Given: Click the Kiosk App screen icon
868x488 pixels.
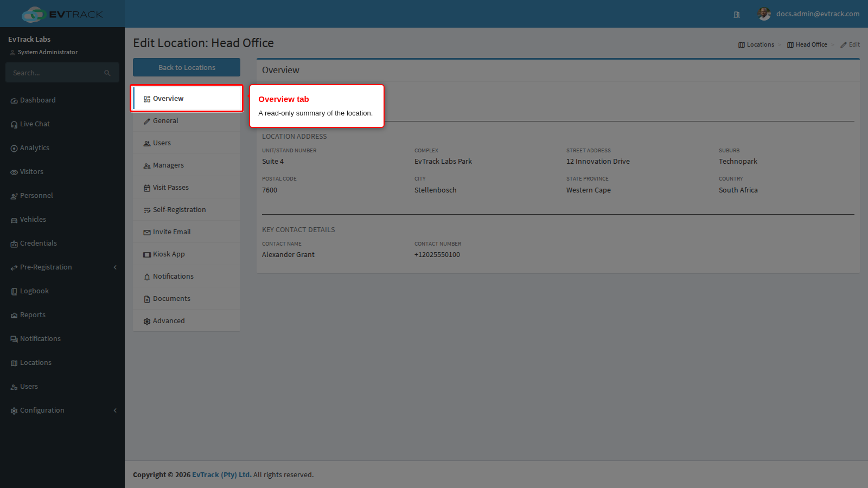Looking at the screenshot, I should tap(147, 255).
